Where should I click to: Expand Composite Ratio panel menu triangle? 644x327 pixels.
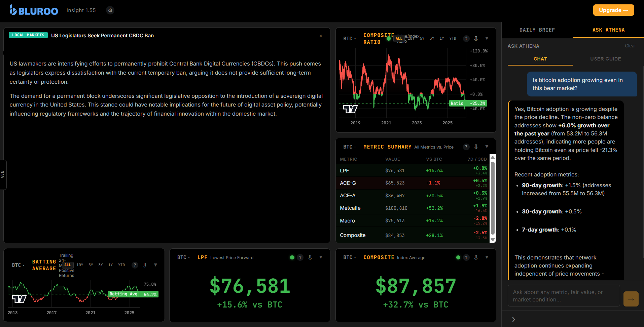pos(487,39)
